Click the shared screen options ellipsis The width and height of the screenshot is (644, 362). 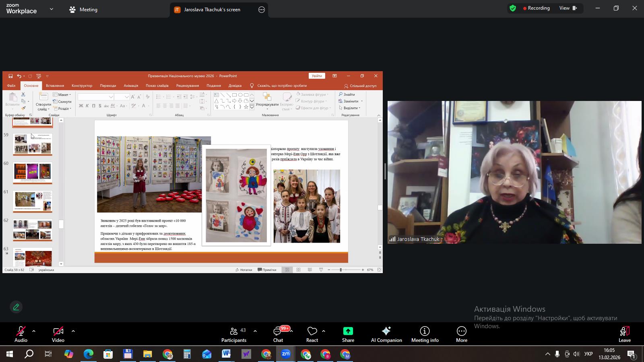tap(262, 10)
